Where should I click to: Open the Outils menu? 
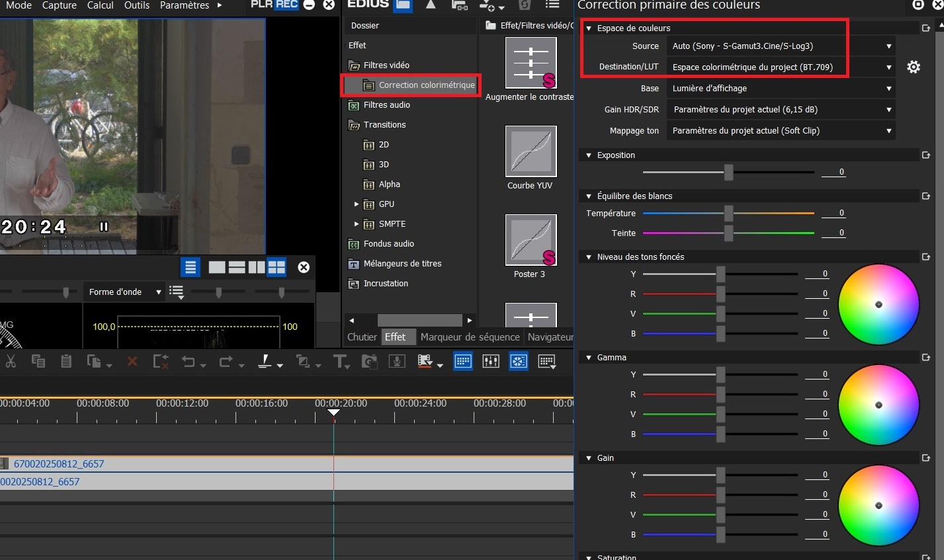click(x=137, y=5)
